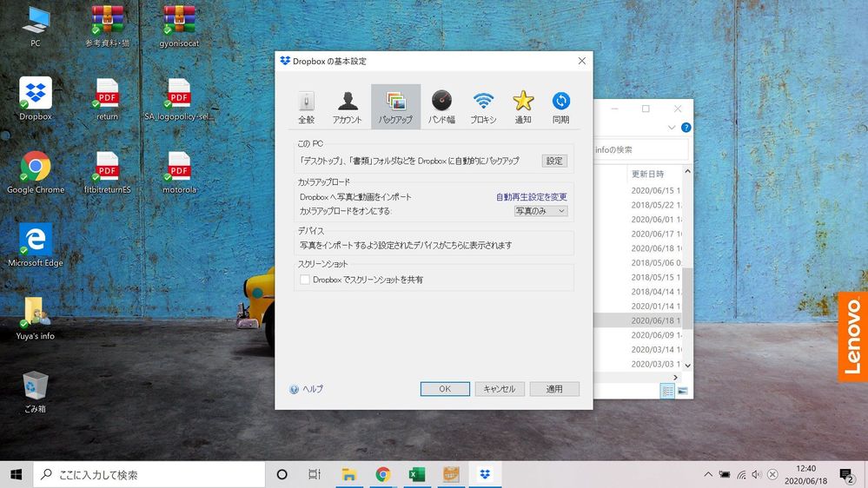Viewport: 868px width, 488px height.
Task: Expand the 写真のみ camera upload dropdown
Action: [540, 211]
